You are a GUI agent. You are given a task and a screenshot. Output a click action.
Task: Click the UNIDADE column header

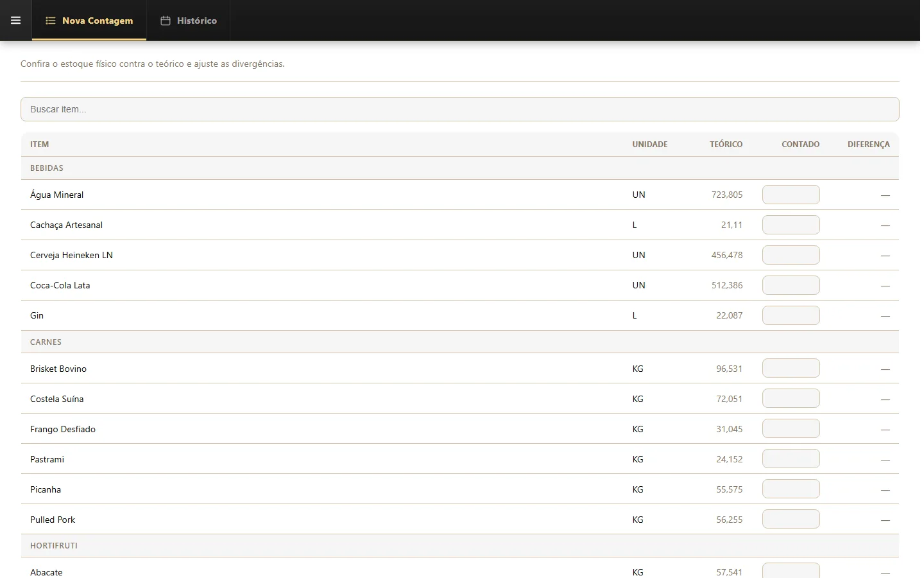coord(650,144)
